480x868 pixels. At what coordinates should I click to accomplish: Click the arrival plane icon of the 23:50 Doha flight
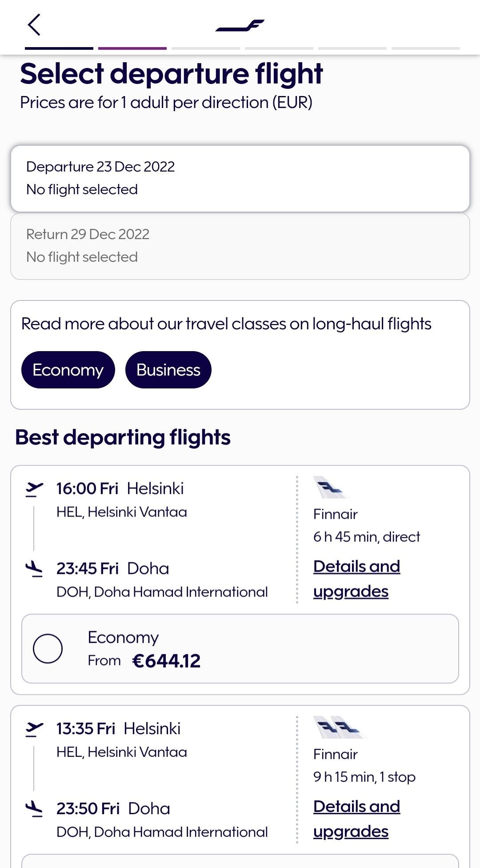(35, 808)
